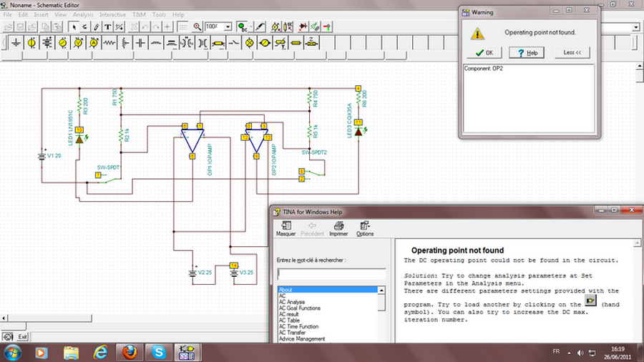Select 'AC Analysis' in help keyword list
The height and width of the screenshot is (362, 644).
point(292,302)
